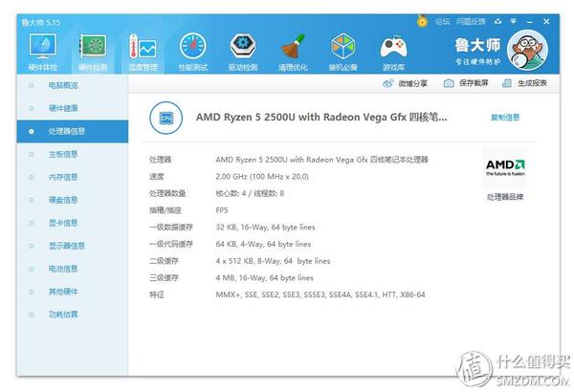
Task: Click the report icon beside 生成报表
Action: click(507, 83)
